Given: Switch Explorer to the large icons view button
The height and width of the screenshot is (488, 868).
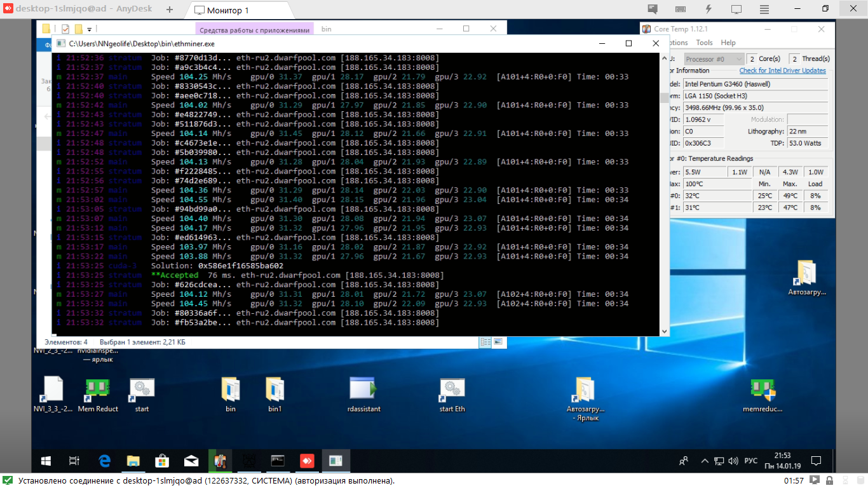Looking at the screenshot, I should tap(498, 342).
